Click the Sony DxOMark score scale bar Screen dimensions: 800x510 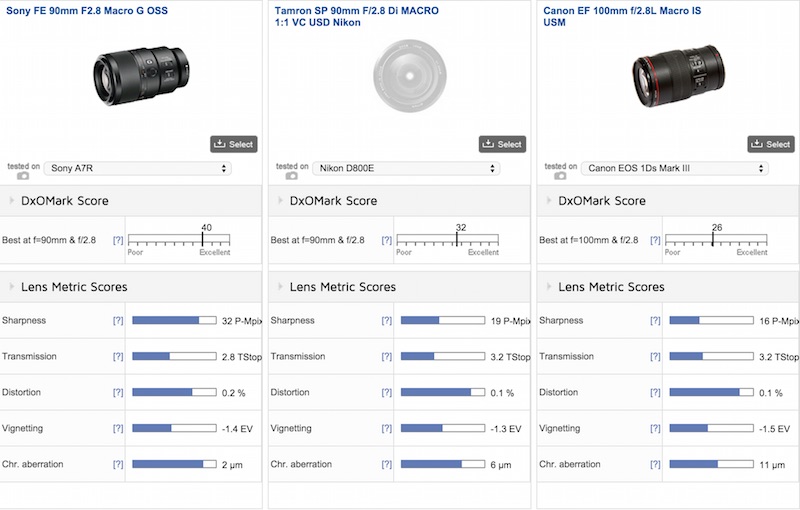[x=180, y=241]
